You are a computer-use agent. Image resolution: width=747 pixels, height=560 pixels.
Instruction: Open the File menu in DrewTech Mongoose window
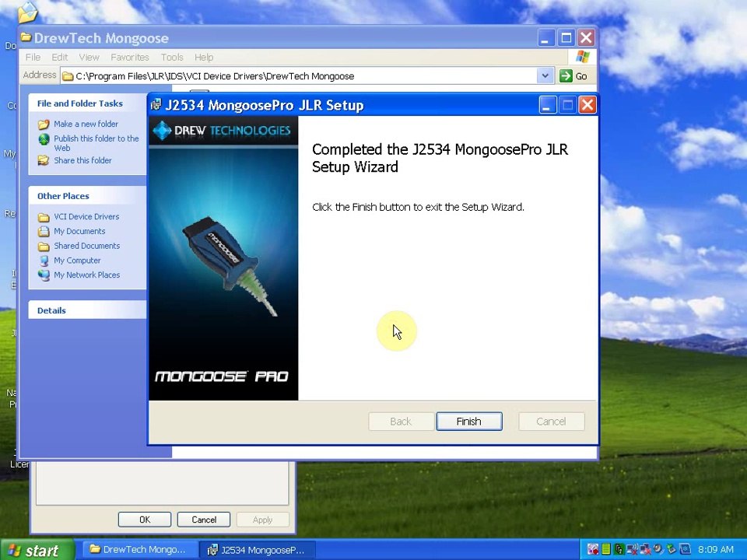[x=33, y=57]
